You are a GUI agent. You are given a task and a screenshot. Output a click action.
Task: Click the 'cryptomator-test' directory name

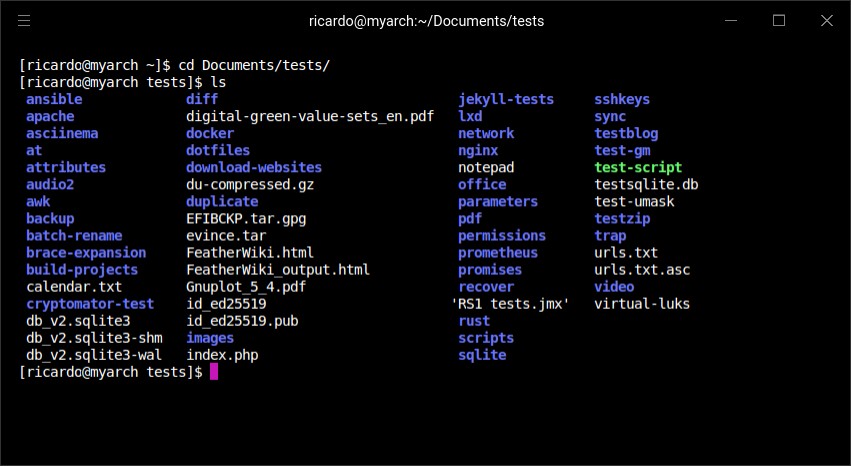[x=90, y=304]
